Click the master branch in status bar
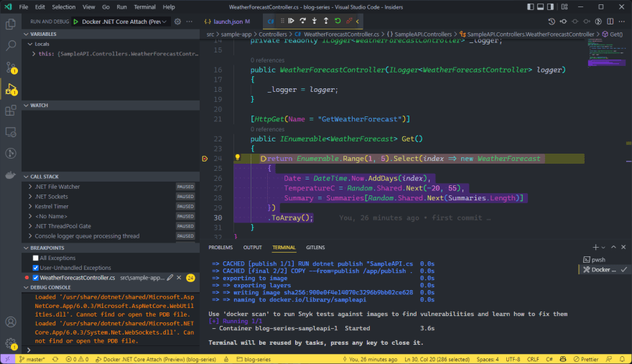Image resolution: width=632 pixels, height=364 pixels. (x=32, y=359)
